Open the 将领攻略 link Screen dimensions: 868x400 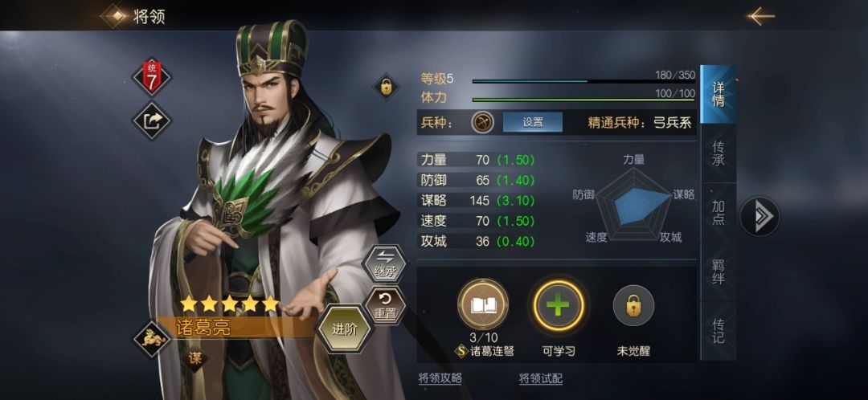(x=440, y=378)
